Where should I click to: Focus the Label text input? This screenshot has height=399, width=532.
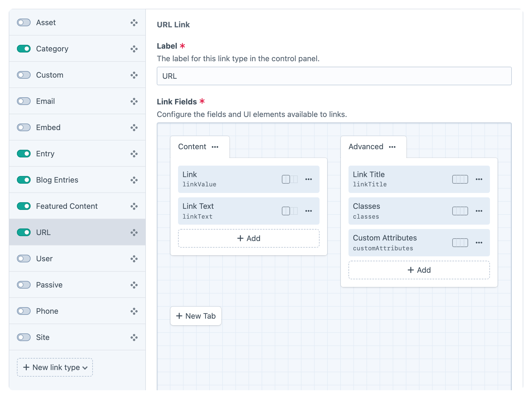pos(334,76)
